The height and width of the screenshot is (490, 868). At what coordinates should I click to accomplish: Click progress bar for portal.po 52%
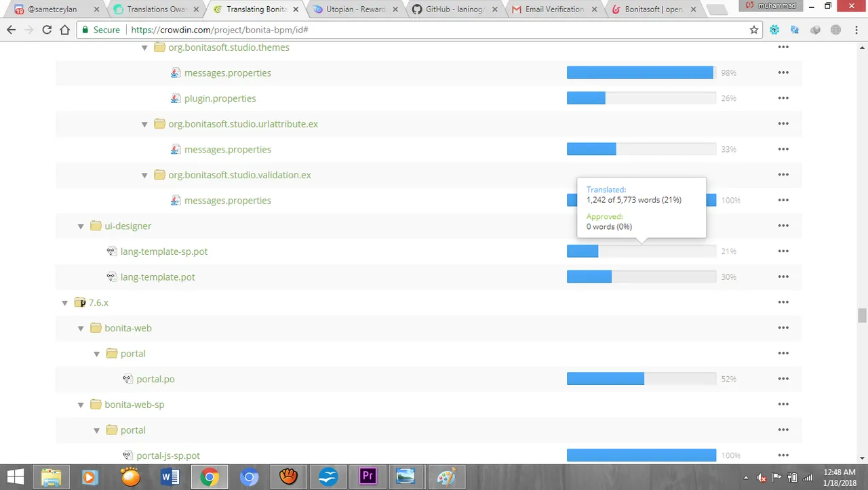tap(642, 379)
